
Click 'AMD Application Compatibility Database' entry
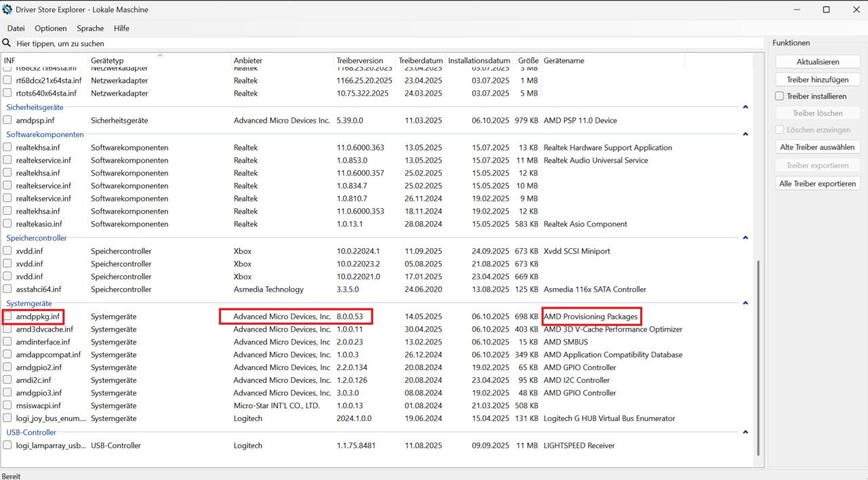pyautogui.click(x=613, y=355)
